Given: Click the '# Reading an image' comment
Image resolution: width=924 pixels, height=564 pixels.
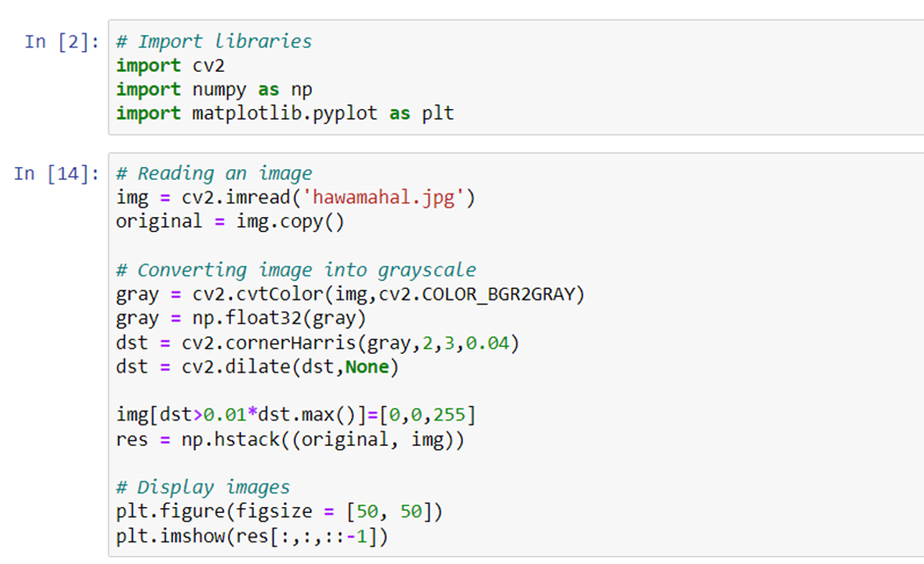Looking at the screenshot, I should pyautogui.click(x=214, y=174).
